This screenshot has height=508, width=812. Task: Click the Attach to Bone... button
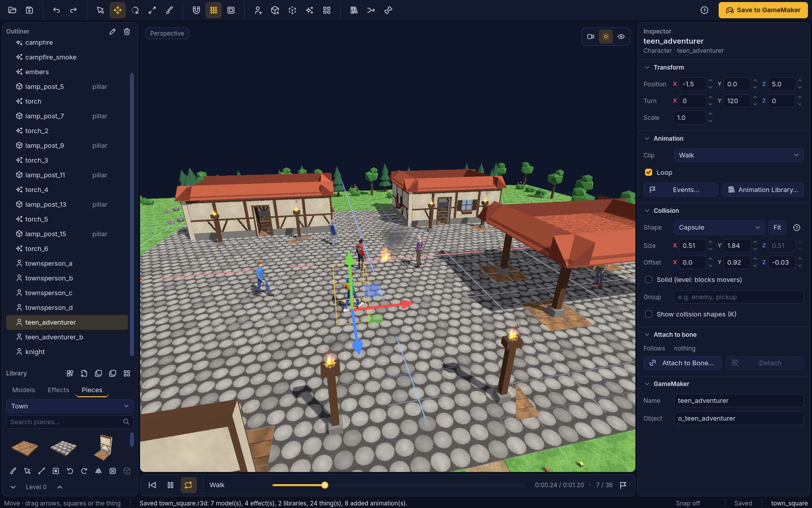[683, 363]
